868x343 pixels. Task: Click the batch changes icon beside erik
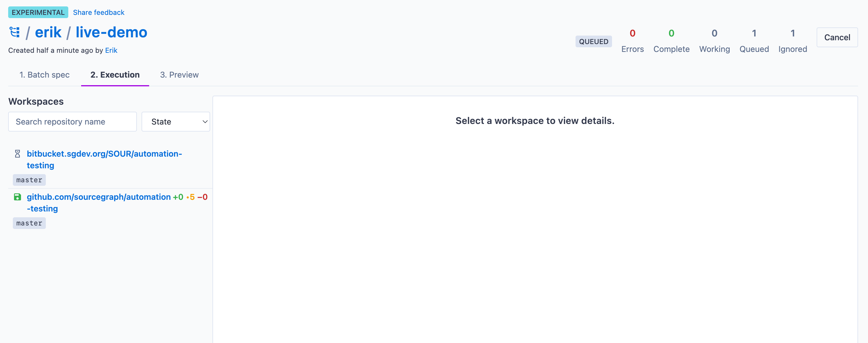(x=15, y=32)
